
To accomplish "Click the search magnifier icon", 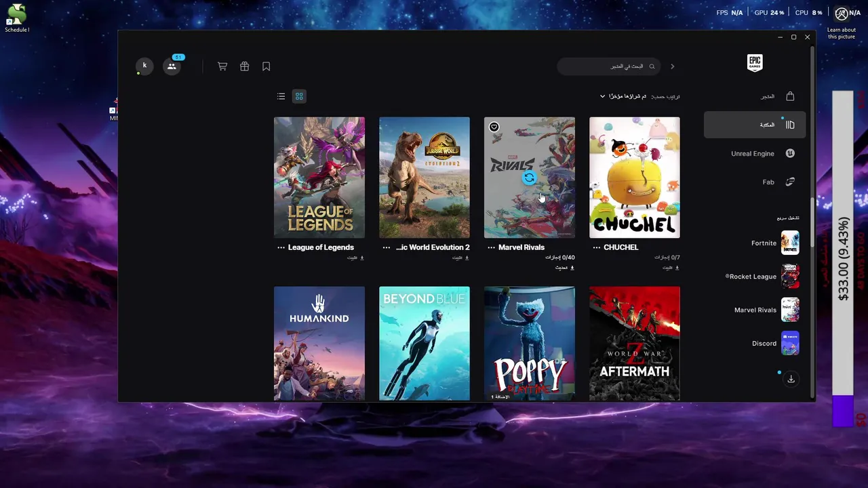I will pyautogui.click(x=652, y=66).
